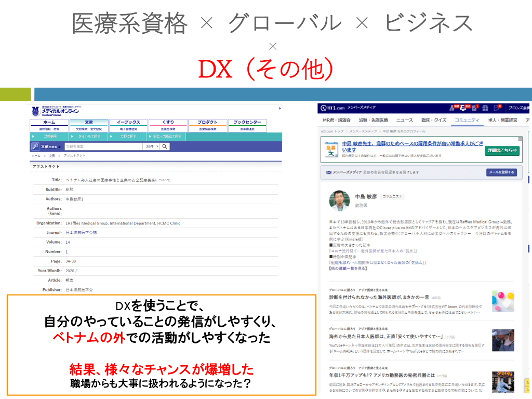Click the envelope icon beside メンバーズメディア

point(328,172)
